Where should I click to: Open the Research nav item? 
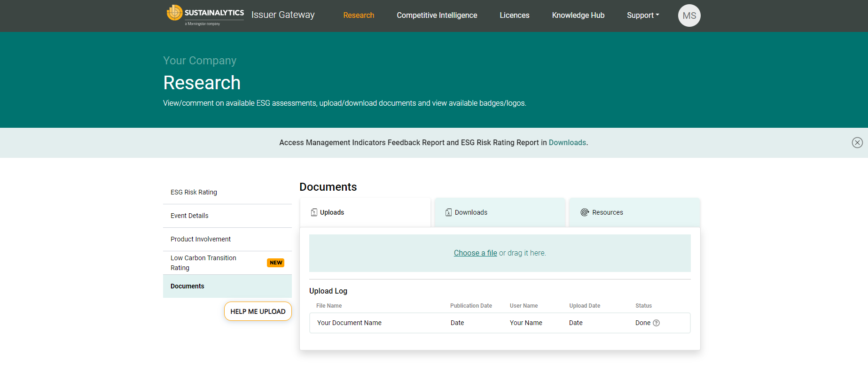(359, 16)
